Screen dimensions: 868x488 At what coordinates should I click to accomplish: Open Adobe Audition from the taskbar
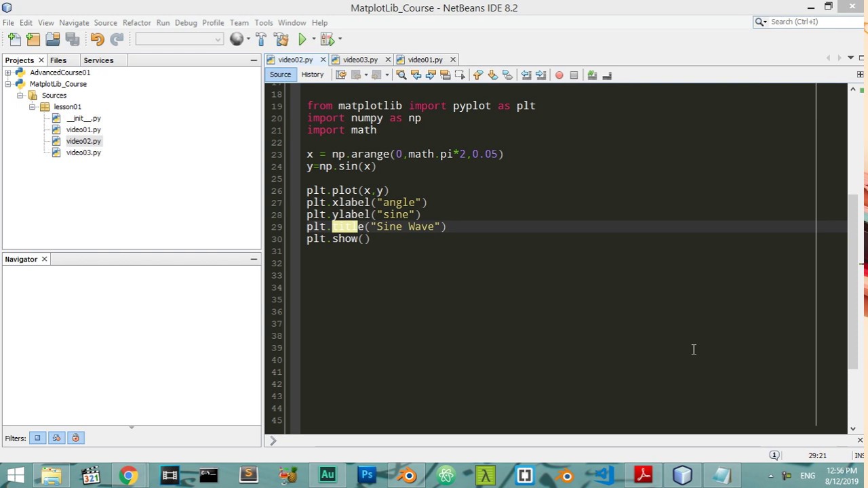[x=328, y=475]
